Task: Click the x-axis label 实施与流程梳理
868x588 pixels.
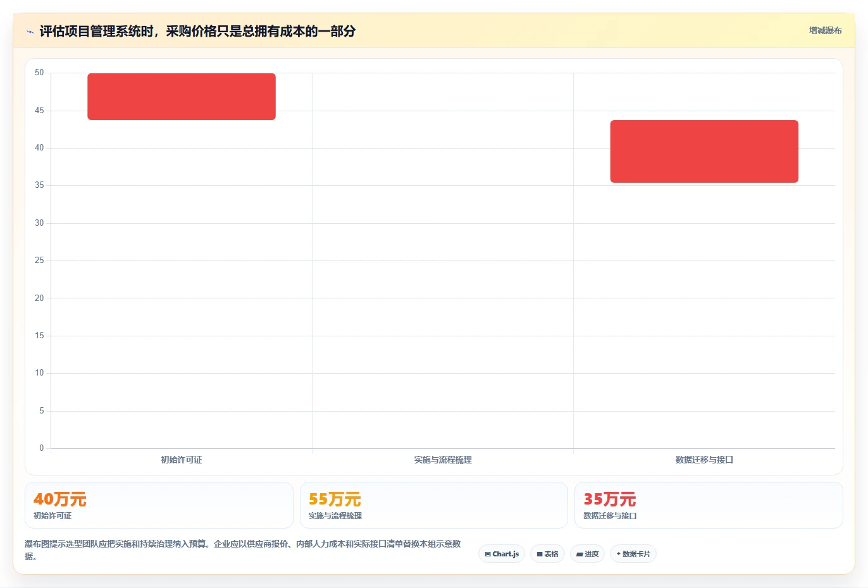Action: (443, 460)
